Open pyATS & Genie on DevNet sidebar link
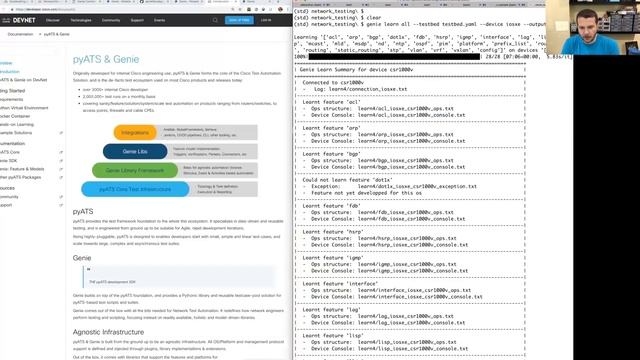Viewport: 640px width, 360px height. (x=24, y=80)
